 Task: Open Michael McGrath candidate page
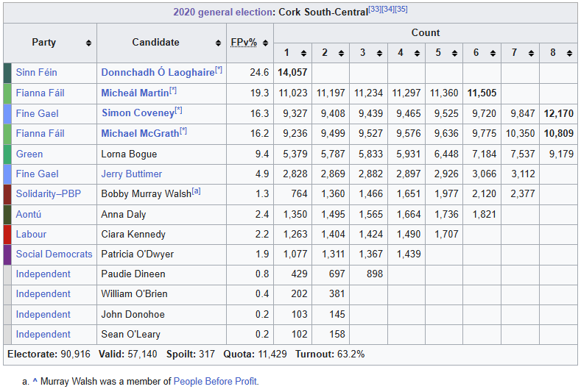pyautogui.click(x=140, y=134)
